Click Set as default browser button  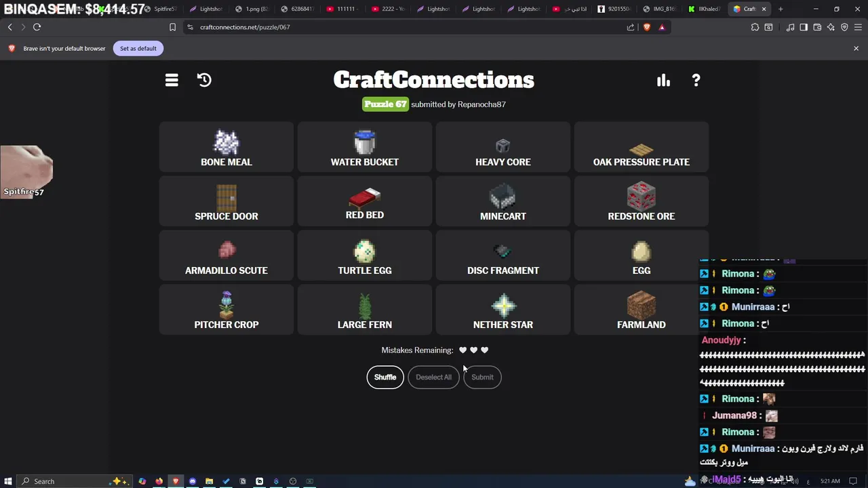tap(138, 48)
